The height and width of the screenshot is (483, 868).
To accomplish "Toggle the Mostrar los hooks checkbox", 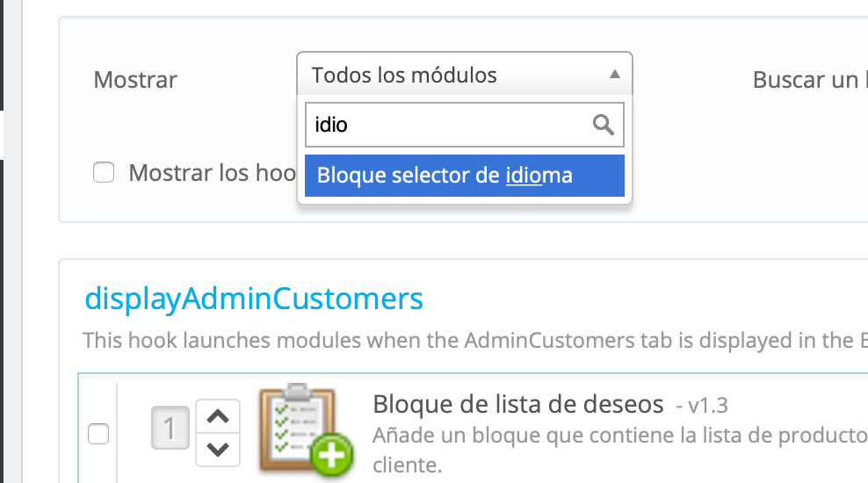I will pos(104,172).
